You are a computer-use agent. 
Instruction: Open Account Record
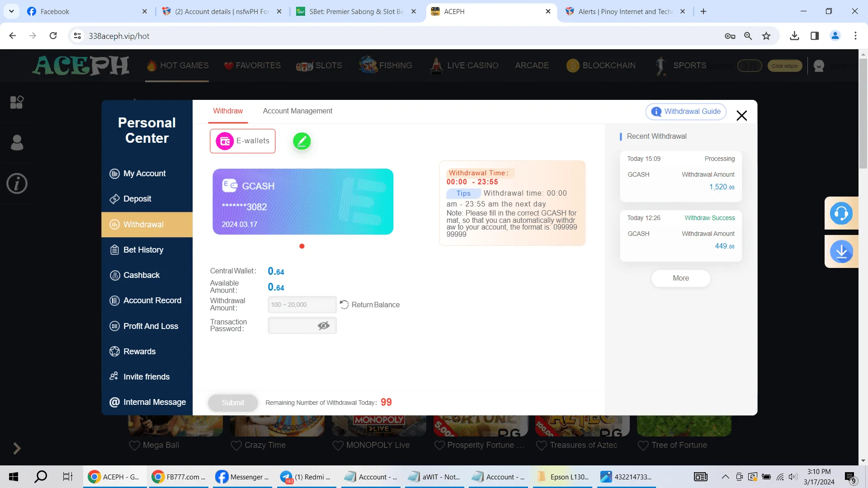[147, 300]
